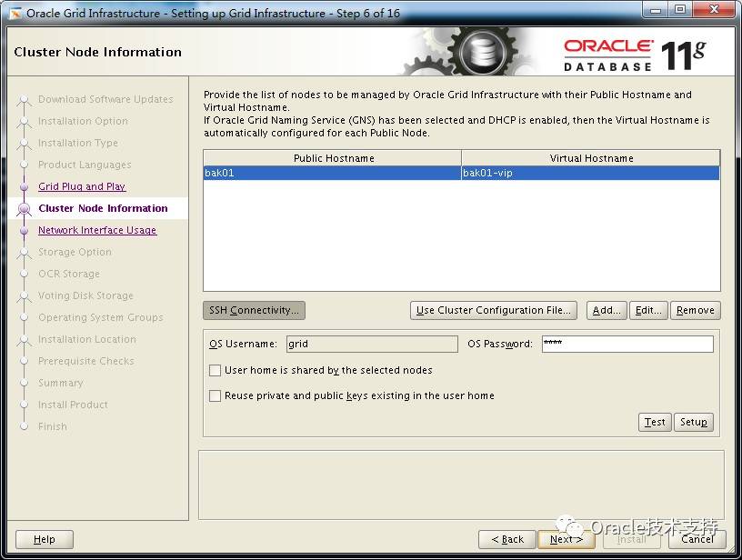Viewport: 742px width, 560px height.
Task: Select bak01-vip virtual hostname cell
Action: point(590,173)
